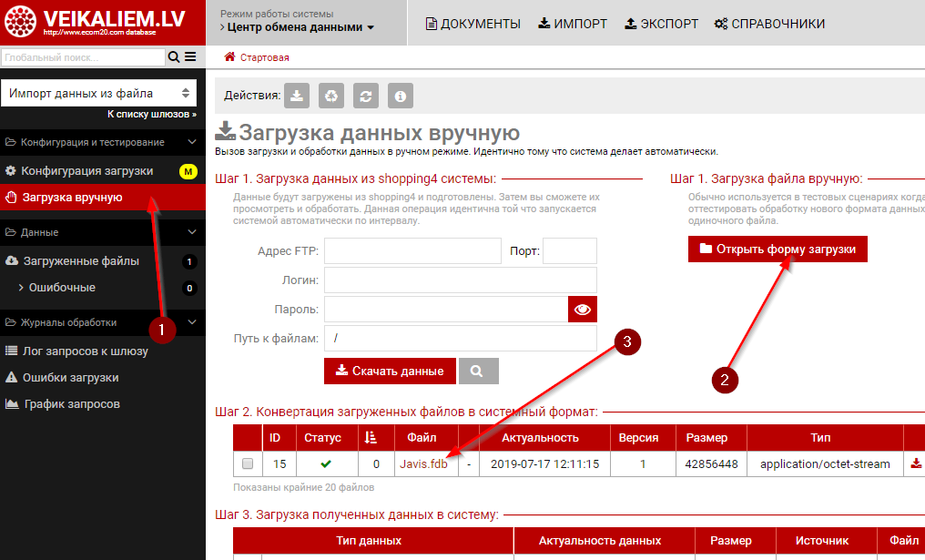Collapse the Журналы обработки section
This screenshot has width=925, height=560.
pyautogui.click(x=191, y=321)
